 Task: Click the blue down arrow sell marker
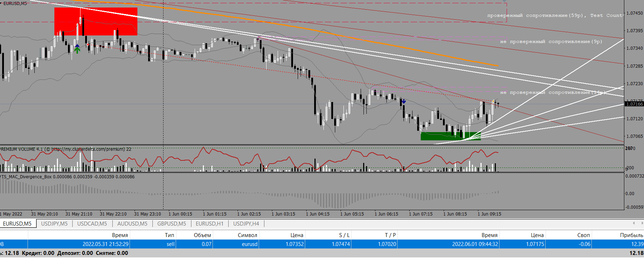[404, 101]
